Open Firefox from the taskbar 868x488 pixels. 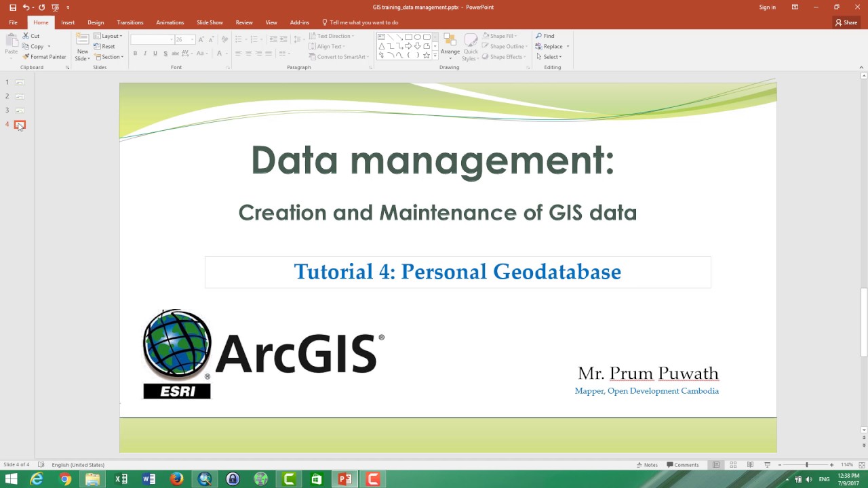[x=177, y=479]
